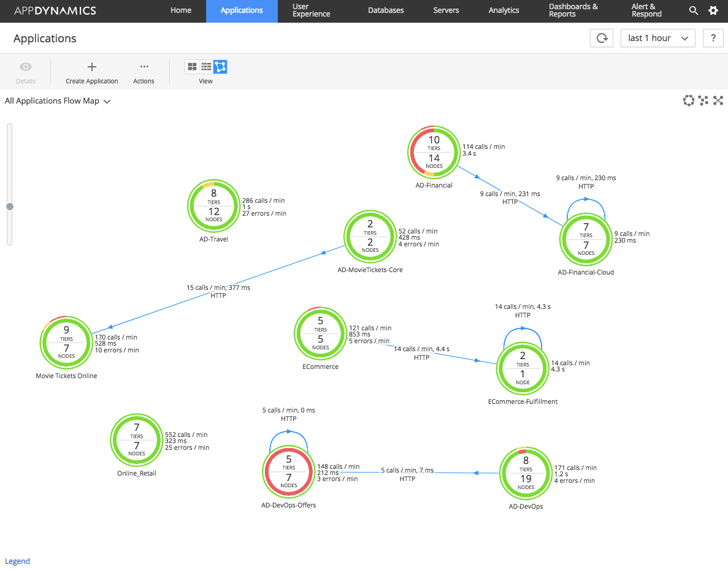The image size is (728, 570).
Task: Click the AppDynamics logo
Action: (x=55, y=10)
